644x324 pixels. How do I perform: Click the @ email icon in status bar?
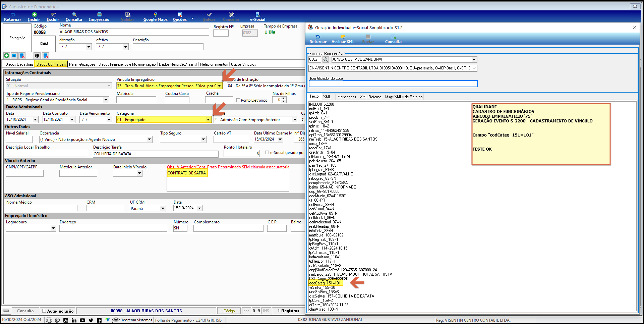pos(57,320)
